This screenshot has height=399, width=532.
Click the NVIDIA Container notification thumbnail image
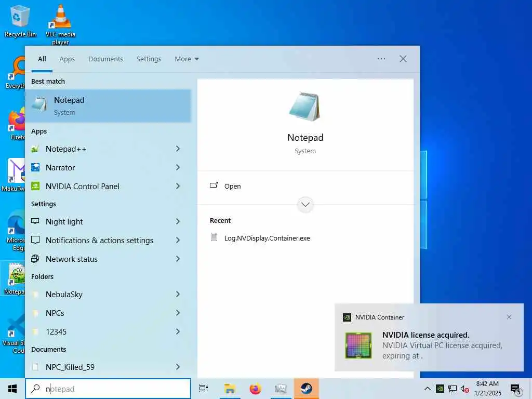click(358, 345)
